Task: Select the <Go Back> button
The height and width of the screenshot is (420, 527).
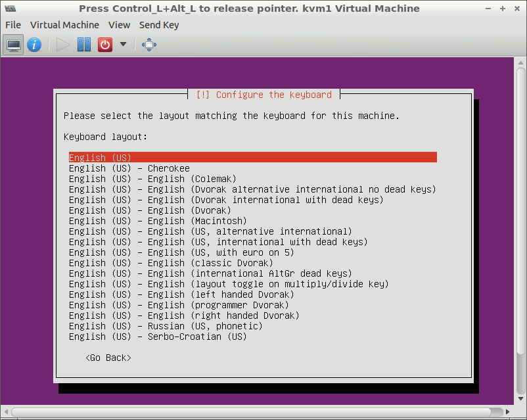Action: coord(108,358)
